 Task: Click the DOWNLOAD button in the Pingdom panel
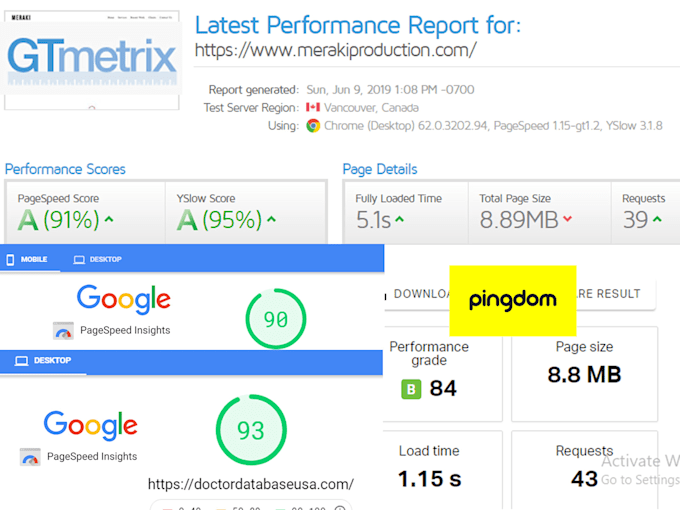coord(420,294)
